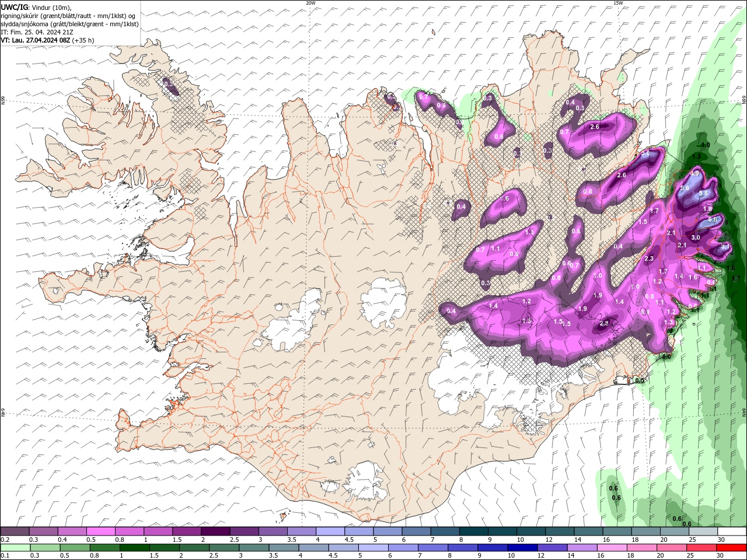Click the 4.9 precipitation value on the map
This screenshot has width=747, height=560.
click(694, 174)
